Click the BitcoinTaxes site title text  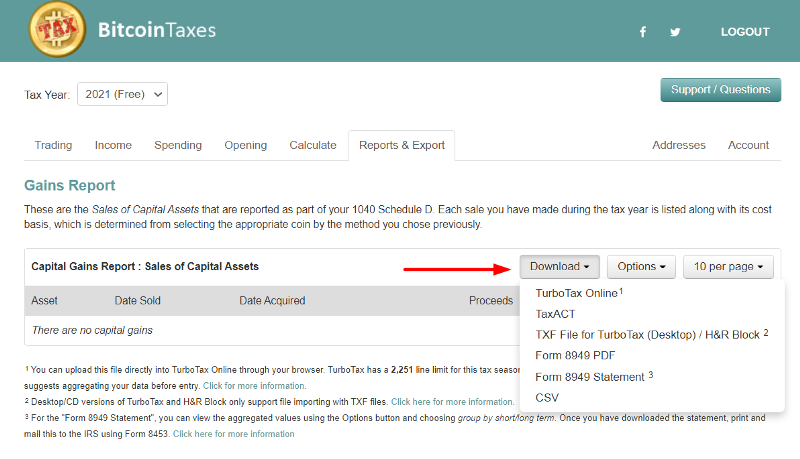[x=157, y=30]
